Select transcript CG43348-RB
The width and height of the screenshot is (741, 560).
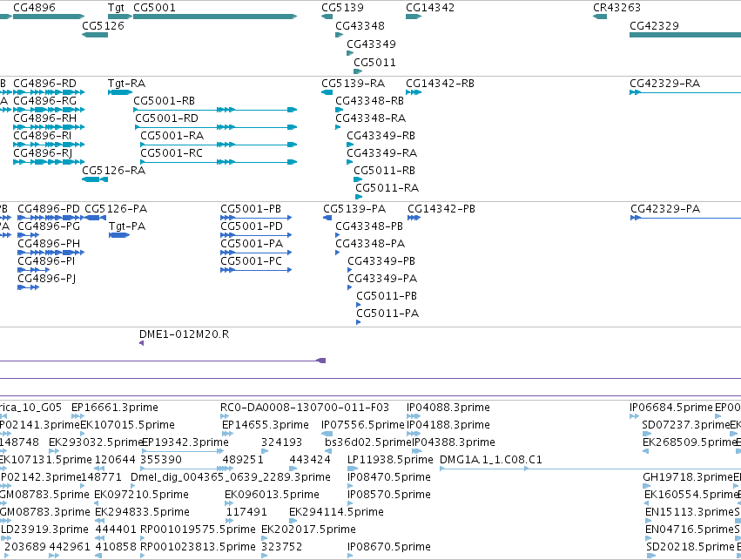339,110
